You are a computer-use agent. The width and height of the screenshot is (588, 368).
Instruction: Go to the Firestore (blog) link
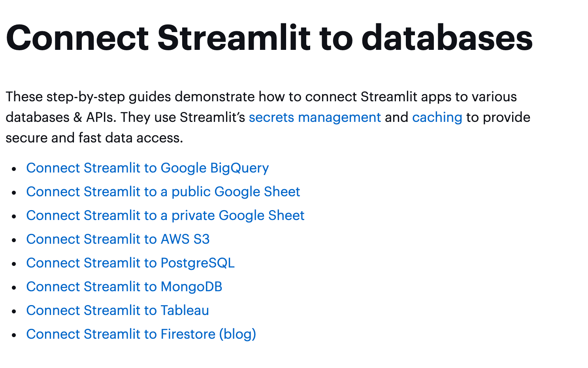(141, 334)
